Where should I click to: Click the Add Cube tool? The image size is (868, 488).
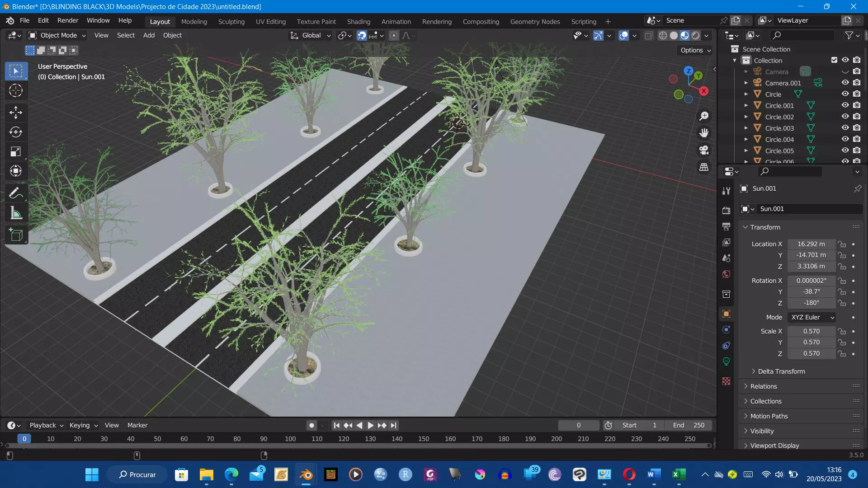tap(16, 235)
